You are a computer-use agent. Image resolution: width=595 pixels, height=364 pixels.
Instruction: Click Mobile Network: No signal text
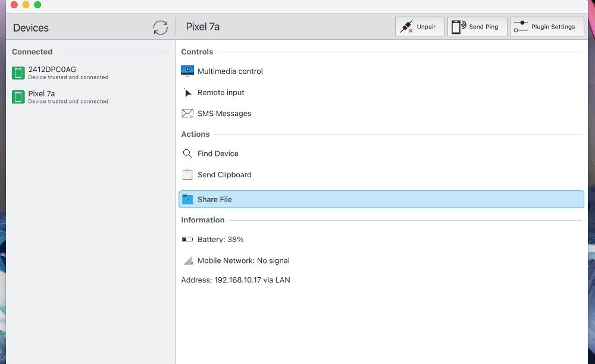pyautogui.click(x=243, y=261)
